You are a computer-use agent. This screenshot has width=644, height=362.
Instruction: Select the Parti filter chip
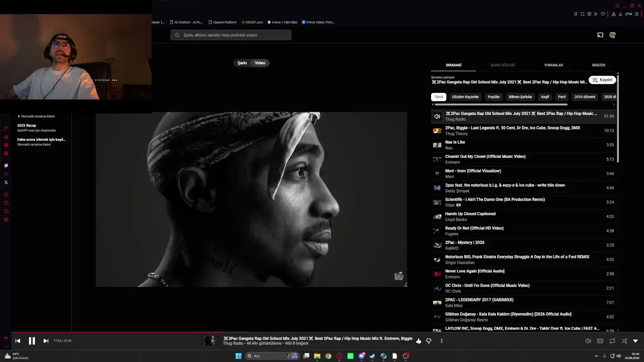561,97
